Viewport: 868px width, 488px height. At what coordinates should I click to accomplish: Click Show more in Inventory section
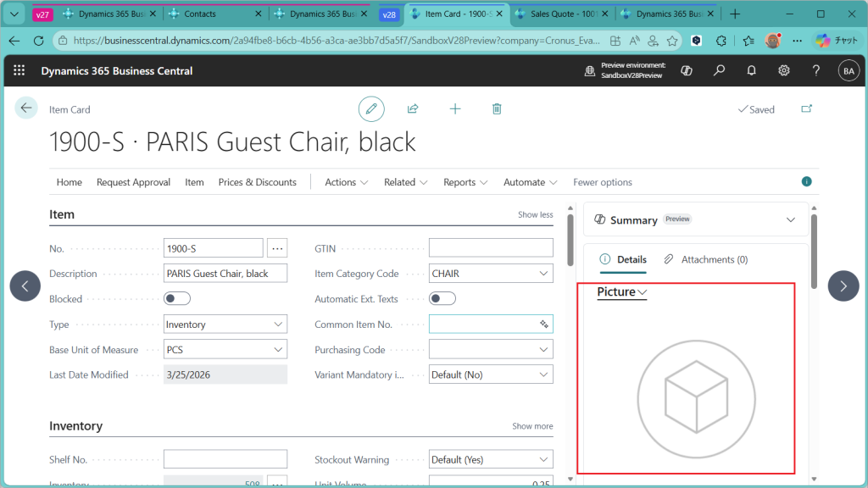point(532,426)
